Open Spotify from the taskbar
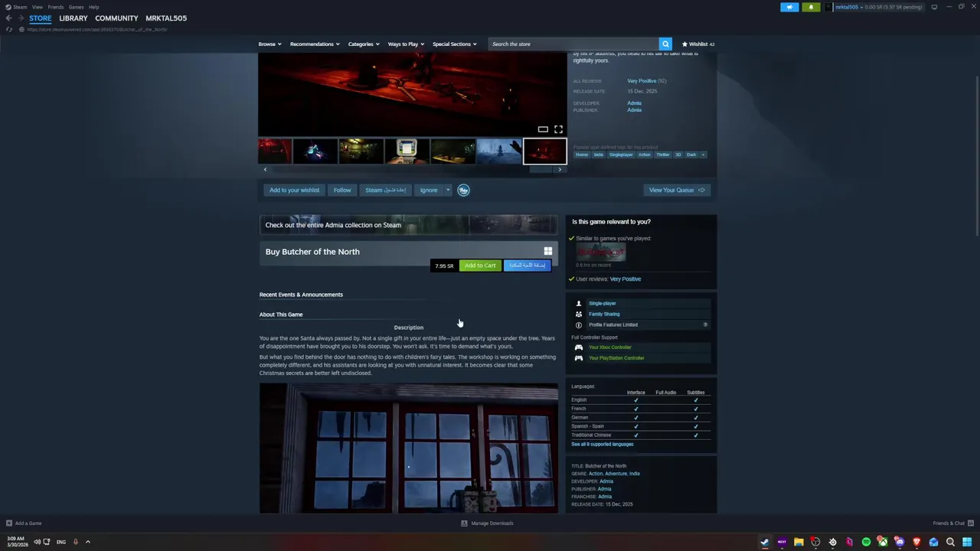This screenshot has width=980, height=551. 866,542
